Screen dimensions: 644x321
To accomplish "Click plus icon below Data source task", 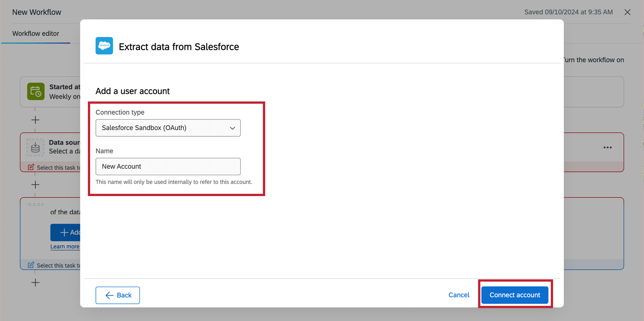I will tap(35, 185).
